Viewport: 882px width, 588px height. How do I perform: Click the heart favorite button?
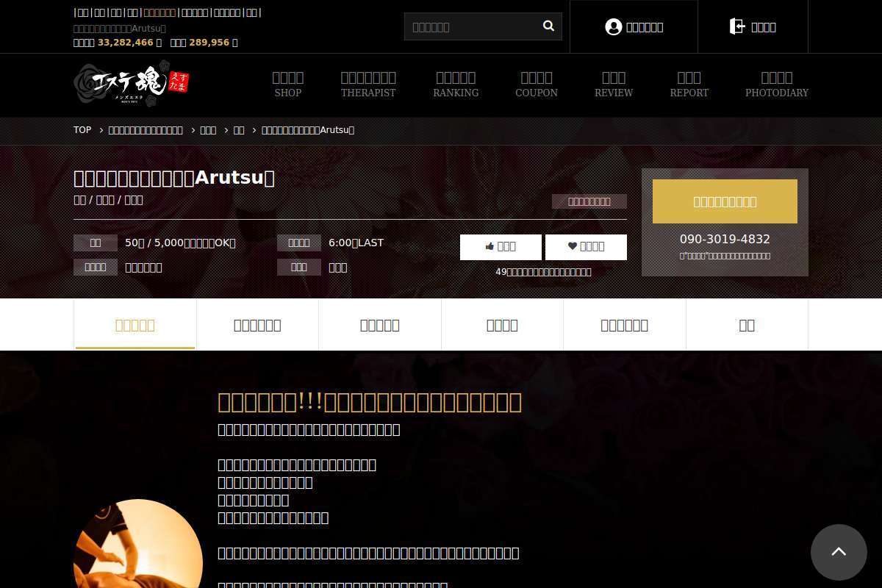(x=586, y=247)
